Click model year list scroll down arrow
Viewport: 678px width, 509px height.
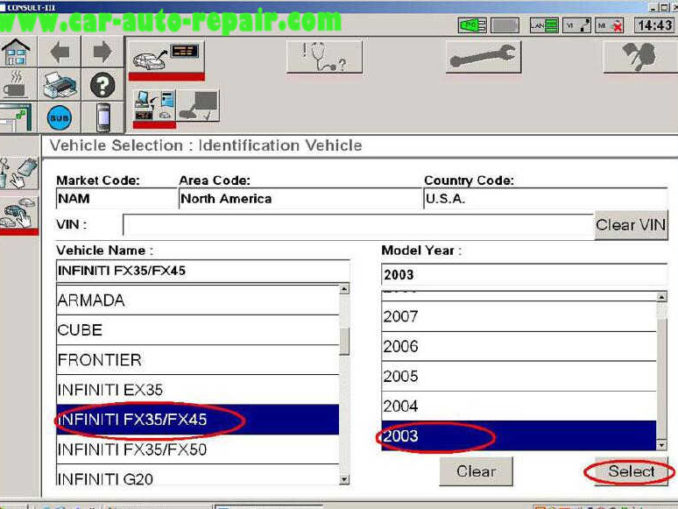point(662,445)
